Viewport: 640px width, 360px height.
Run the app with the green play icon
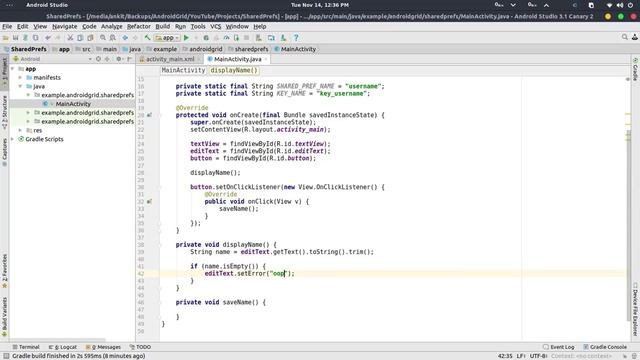[x=186, y=38]
